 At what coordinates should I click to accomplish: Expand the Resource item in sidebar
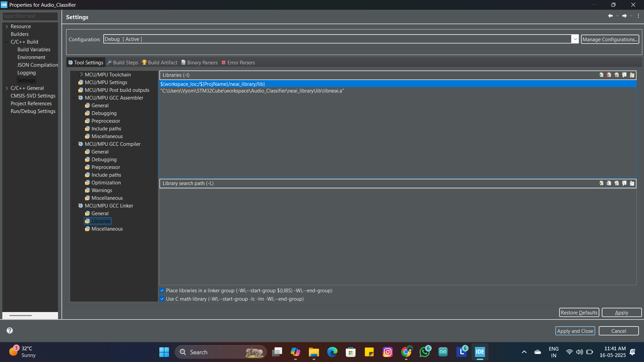click(x=6, y=26)
